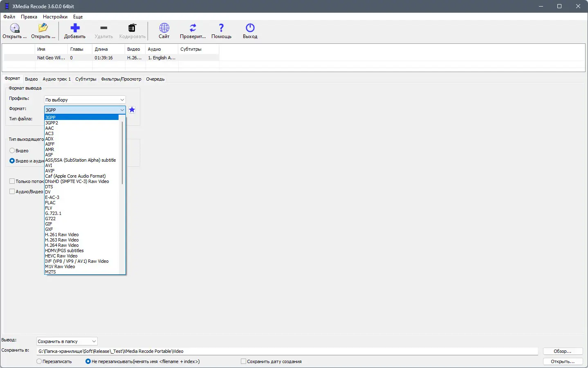Expand the Профиль dropdown
The height and width of the screenshot is (368, 588).
85,100
